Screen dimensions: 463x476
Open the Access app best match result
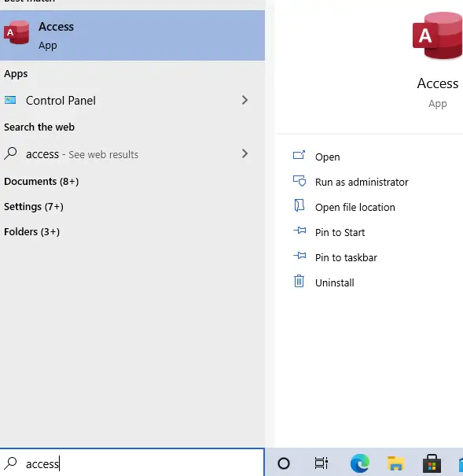click(x=132, y=35)
